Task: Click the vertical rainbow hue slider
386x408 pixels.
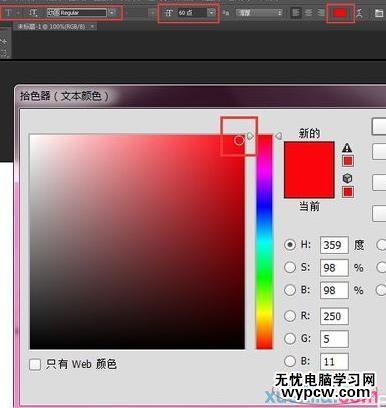Action: (x=264, y=242)
